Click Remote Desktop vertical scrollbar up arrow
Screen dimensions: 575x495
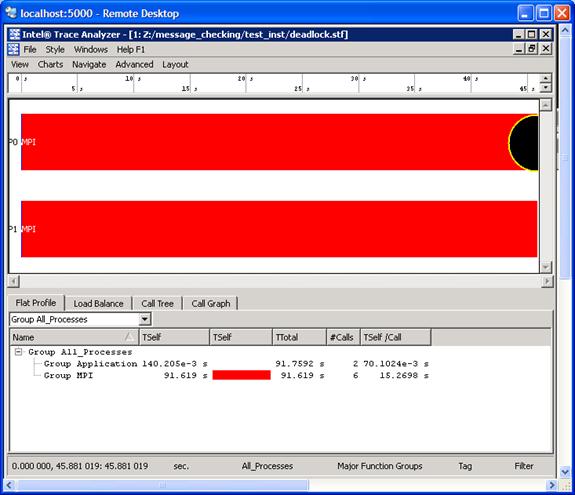[x=565, y=30]
